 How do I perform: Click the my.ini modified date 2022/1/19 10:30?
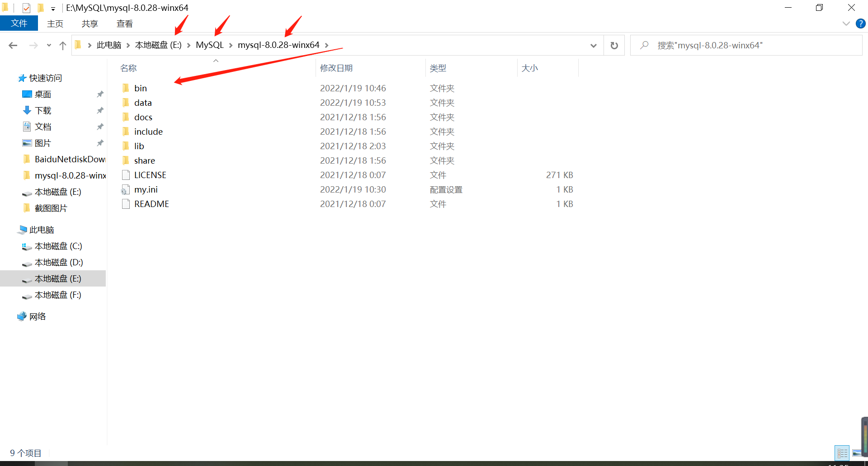click(x=353, y=189)
